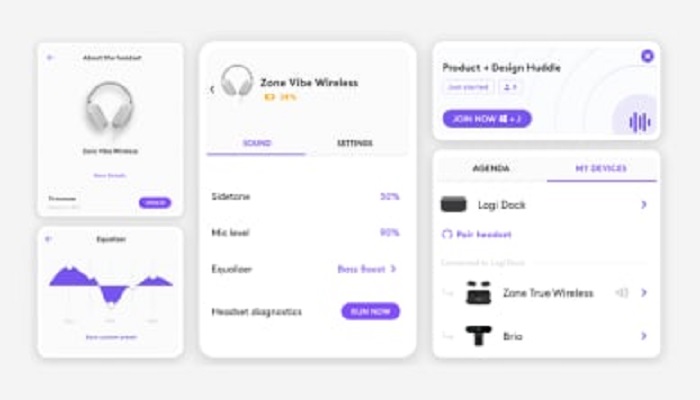Expand Brio device chevron

click(x=644, y=336)
